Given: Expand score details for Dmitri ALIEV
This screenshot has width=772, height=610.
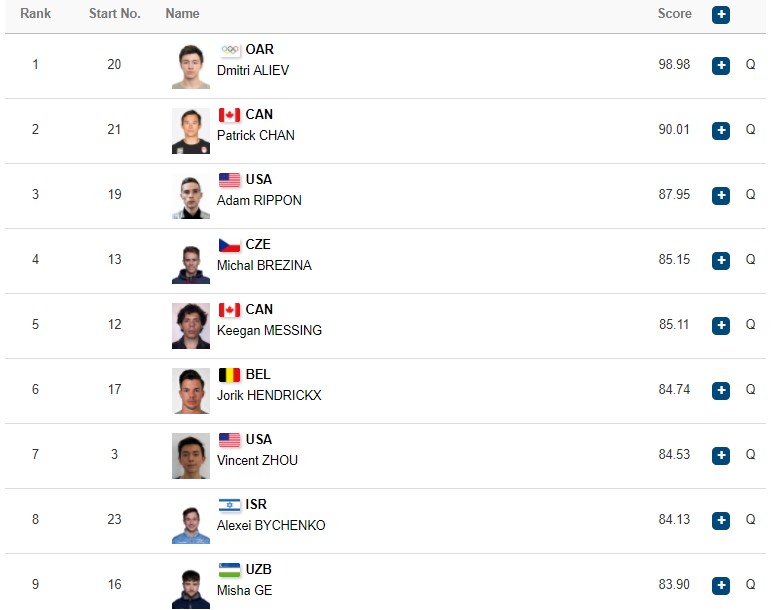Looking at the screenshot, I should click(721, 65).
